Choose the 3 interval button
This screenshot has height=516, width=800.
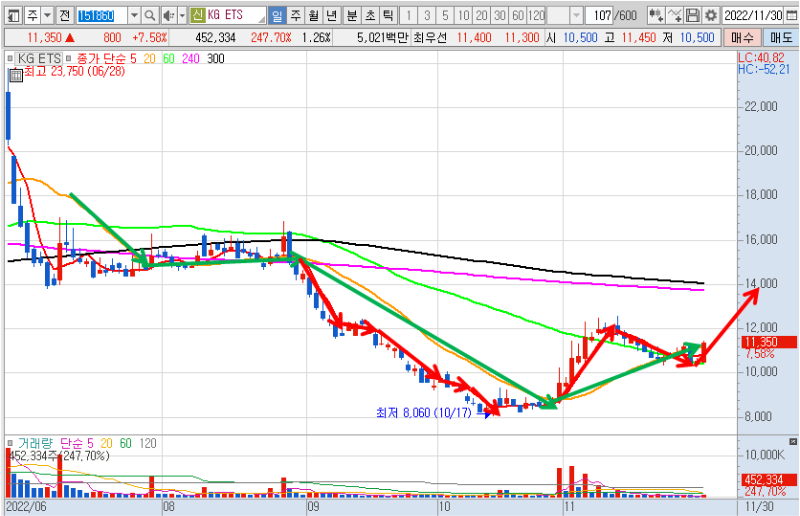(x=427, y=16)
